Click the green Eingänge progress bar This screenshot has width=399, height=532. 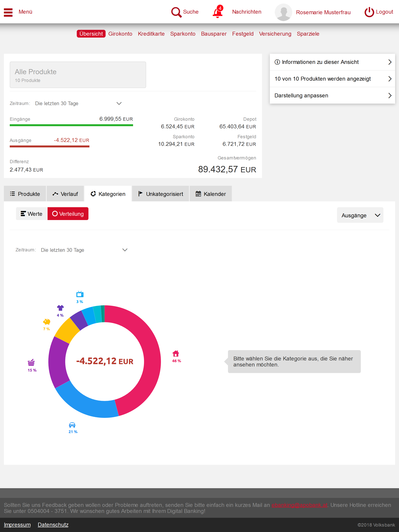[71, 125]
